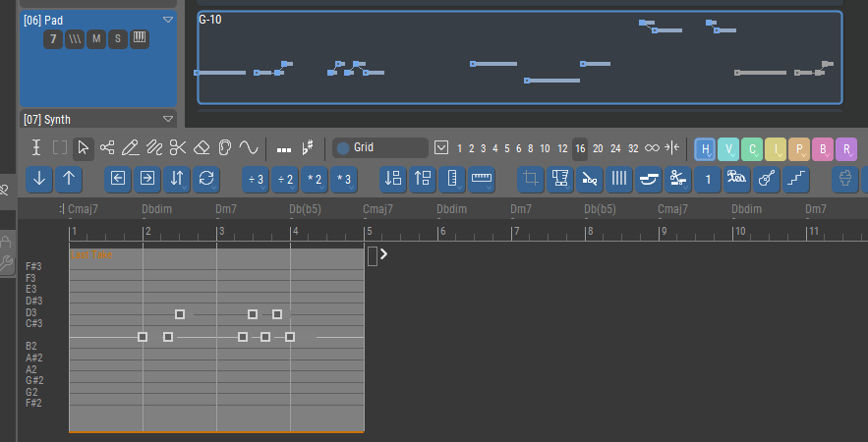The image size is (868, 442).
Task: Set grid division to 32
Action: pos(632,148)
